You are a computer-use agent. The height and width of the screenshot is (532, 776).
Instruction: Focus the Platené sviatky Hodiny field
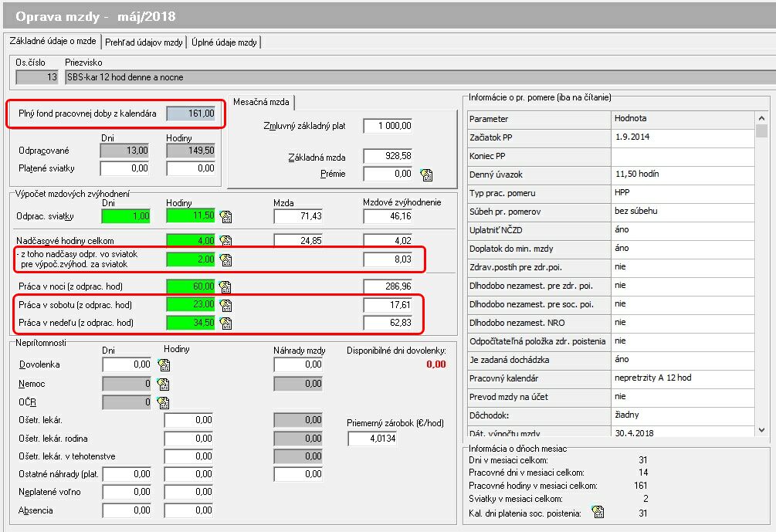(191, 168)
